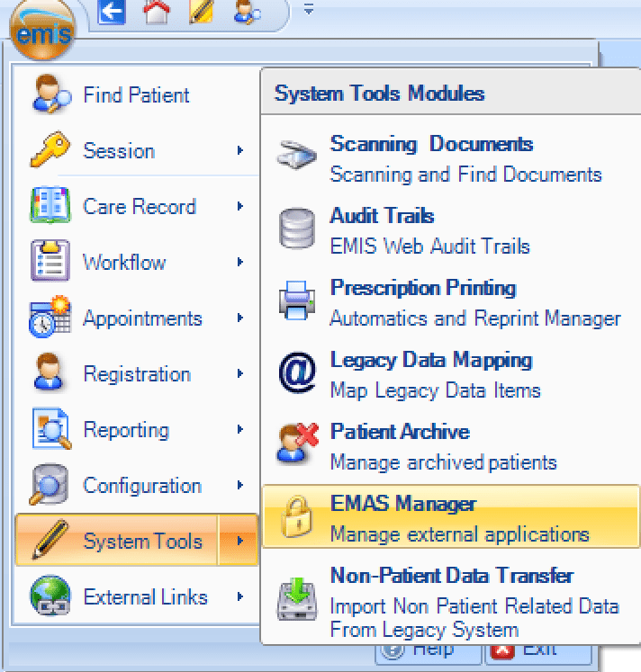Screen dimensions: 641x672
Task: Select the System Tools menu label
Action: [143, 542]
